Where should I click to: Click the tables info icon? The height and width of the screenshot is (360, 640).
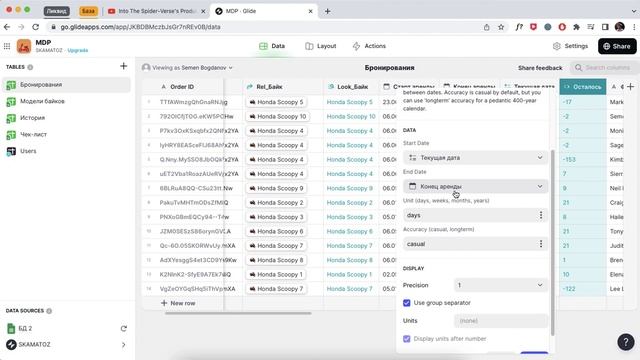pyautogui.click(x=30, y=67)
